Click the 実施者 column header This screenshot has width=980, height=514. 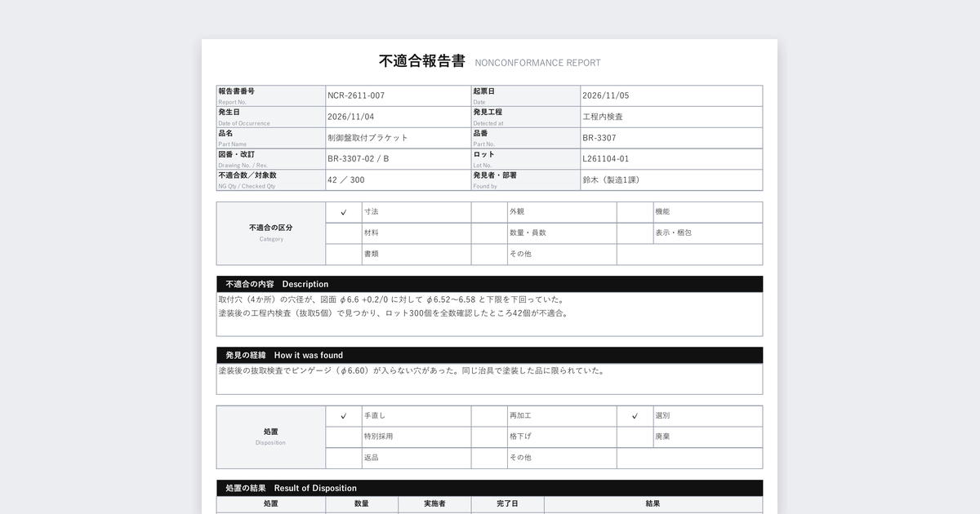pos(434,504)
